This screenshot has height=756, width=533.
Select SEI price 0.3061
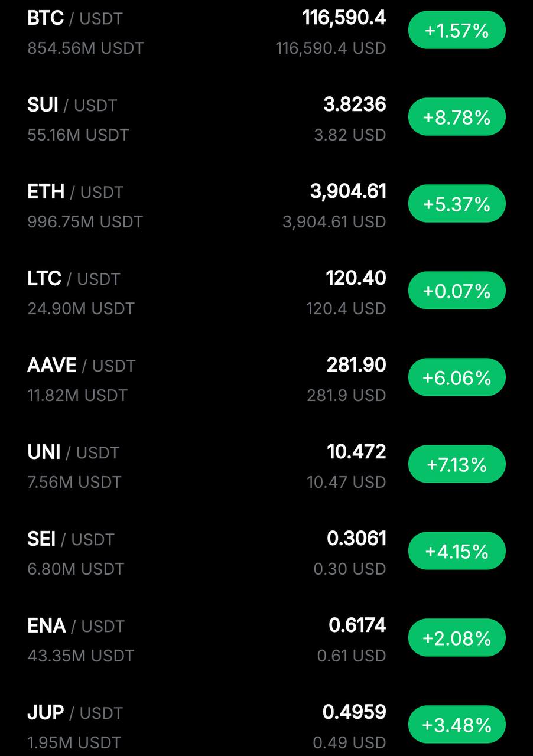[x=356, y=538]
